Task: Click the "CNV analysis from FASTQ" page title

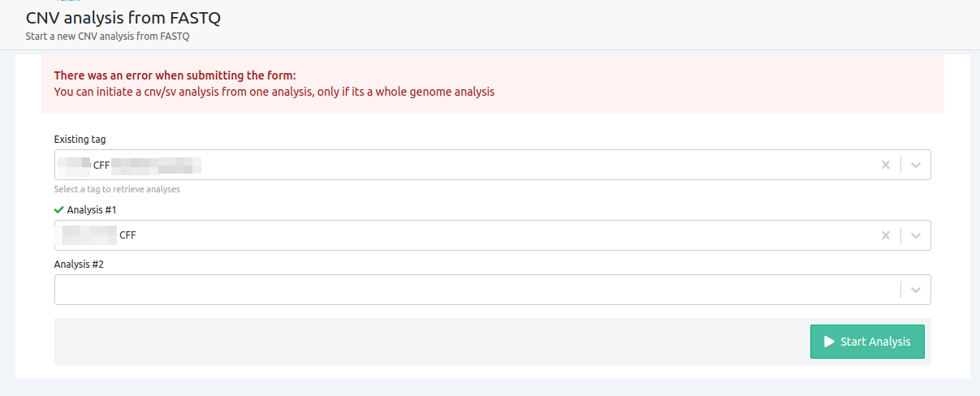Action: pos(123,19)
